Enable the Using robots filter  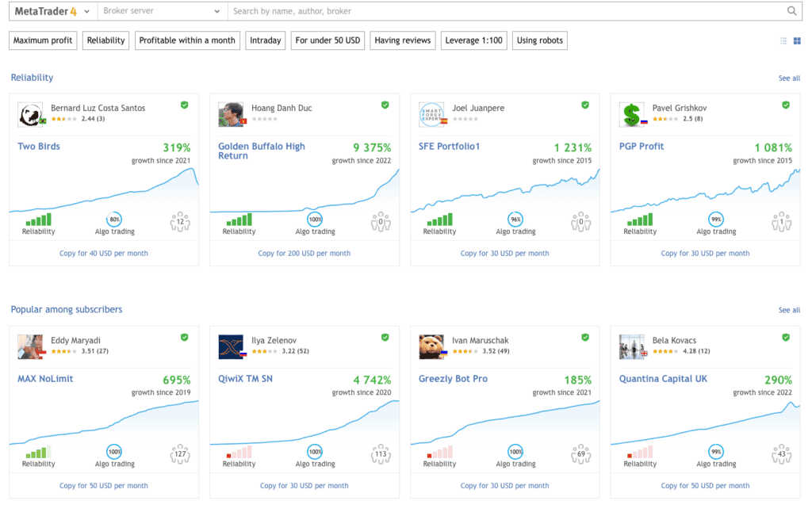540,40
